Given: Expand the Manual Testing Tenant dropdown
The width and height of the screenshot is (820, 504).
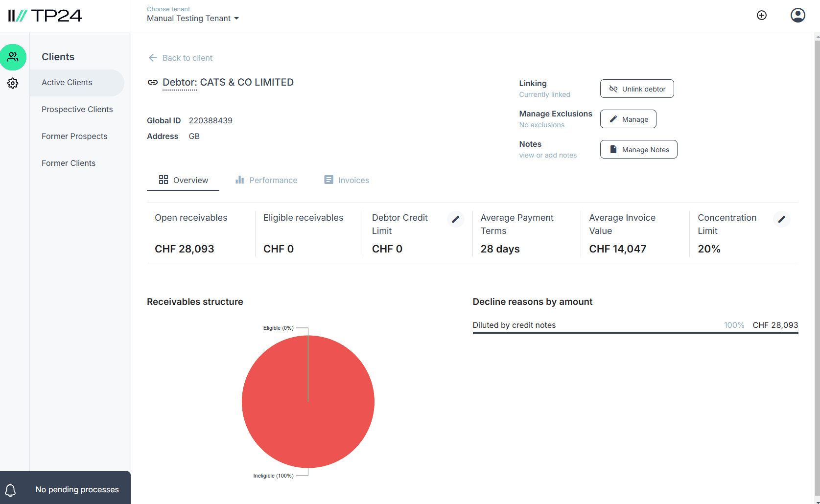Looking at the screenshot, I should click(x=193, y=19).
